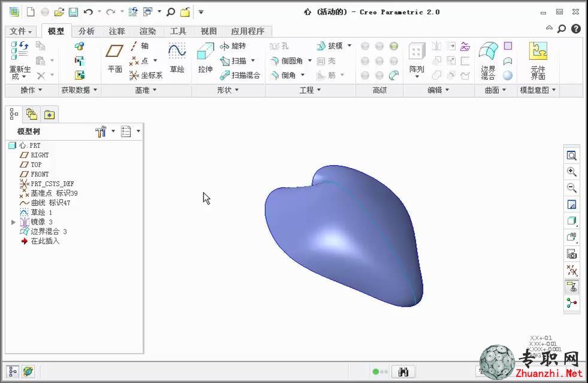This screenshot has width=588, height=383.
Task: Select the Boundary Blend (边界混合) tool
Action: tap(488, 60)
